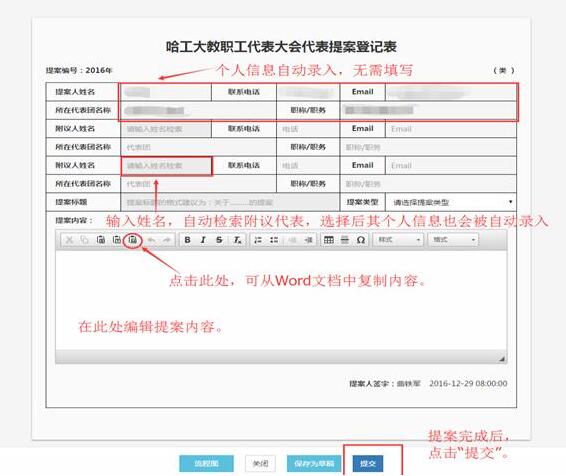566x476 pixels.
Task: Insert a special character (Omega icon)
Action: (x=361, y=240)
